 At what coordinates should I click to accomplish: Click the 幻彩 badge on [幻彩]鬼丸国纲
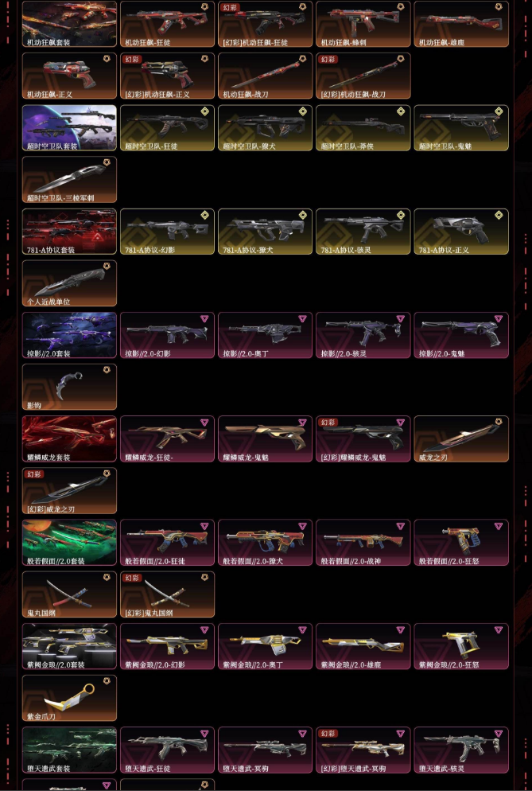coord(132,578)
